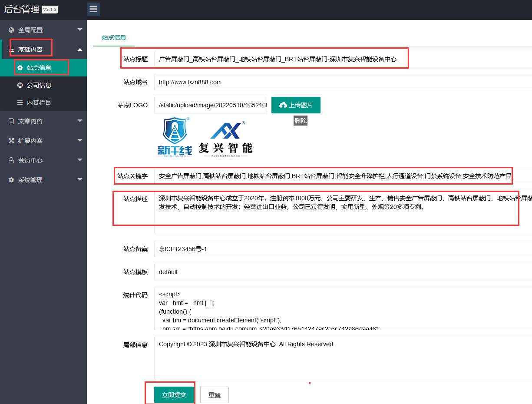Click the cog icon beside 系统管理
532x404 pixels.
coord(11,180)
